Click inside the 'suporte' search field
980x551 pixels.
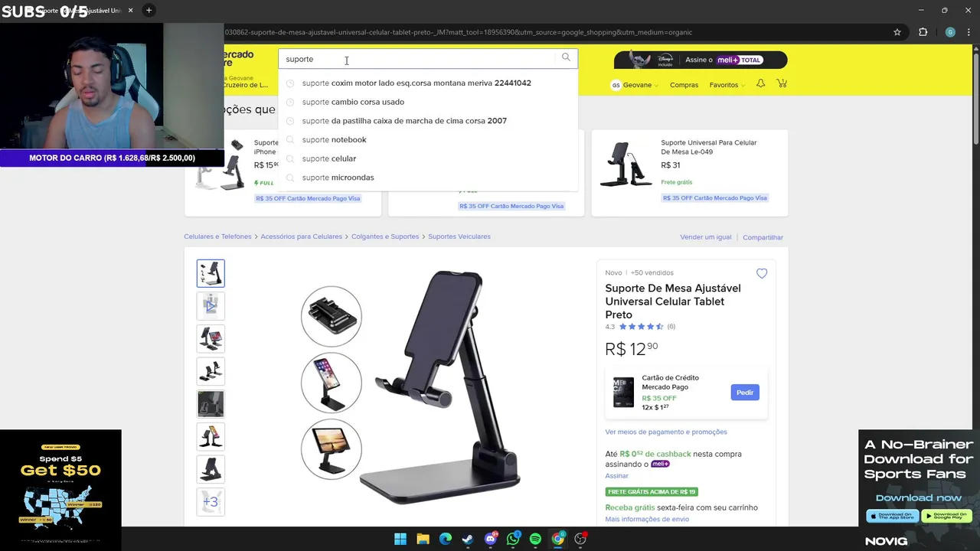pyautogui.click(x=417, y=59)
